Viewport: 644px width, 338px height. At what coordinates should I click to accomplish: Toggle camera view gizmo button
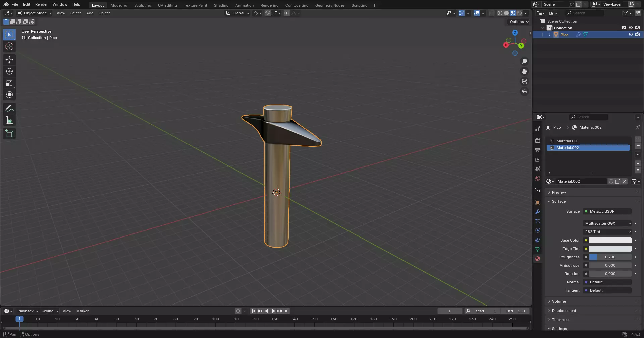tap(524, 81)
